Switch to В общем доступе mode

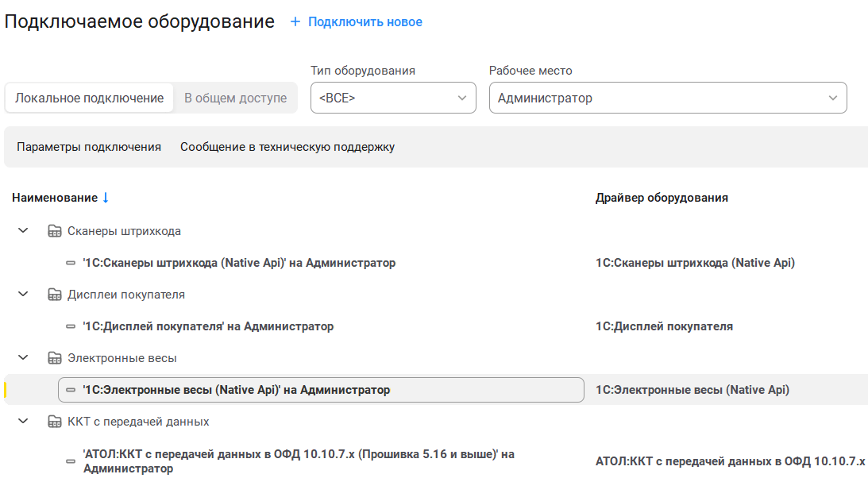(235, 98)
